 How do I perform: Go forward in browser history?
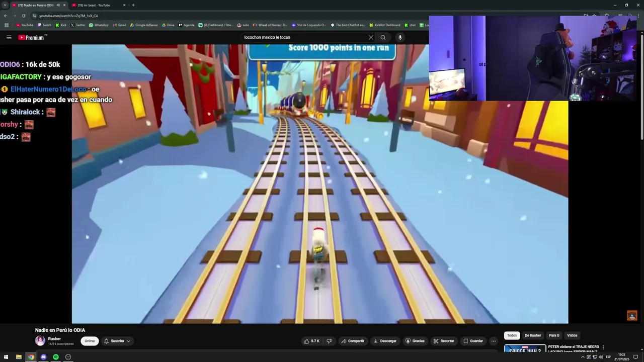click(14, 16)
